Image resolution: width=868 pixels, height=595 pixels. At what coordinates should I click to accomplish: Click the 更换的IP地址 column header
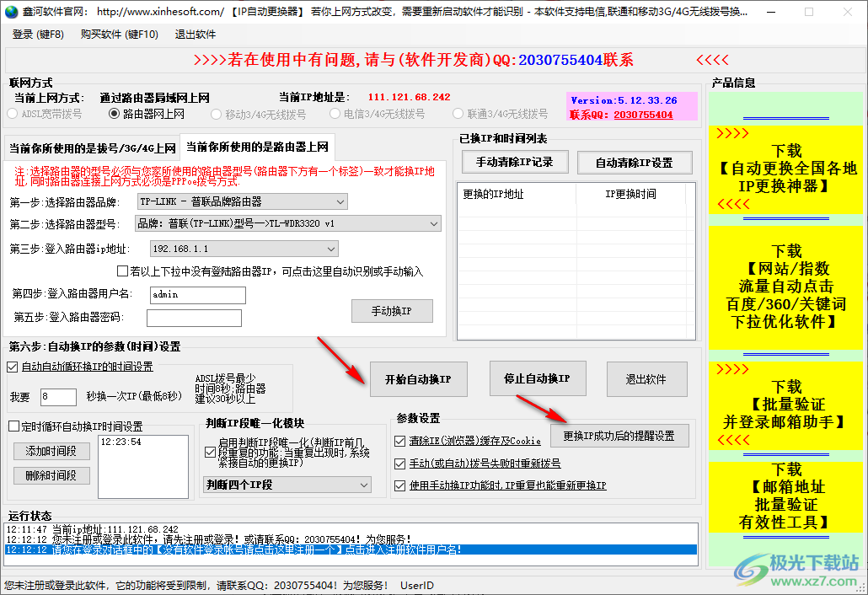[516, 194]
